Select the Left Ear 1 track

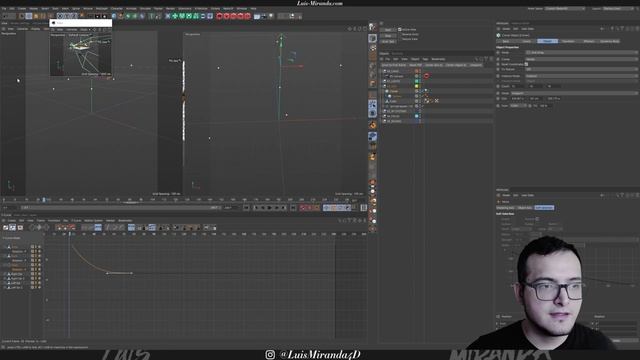coord(17,288)
